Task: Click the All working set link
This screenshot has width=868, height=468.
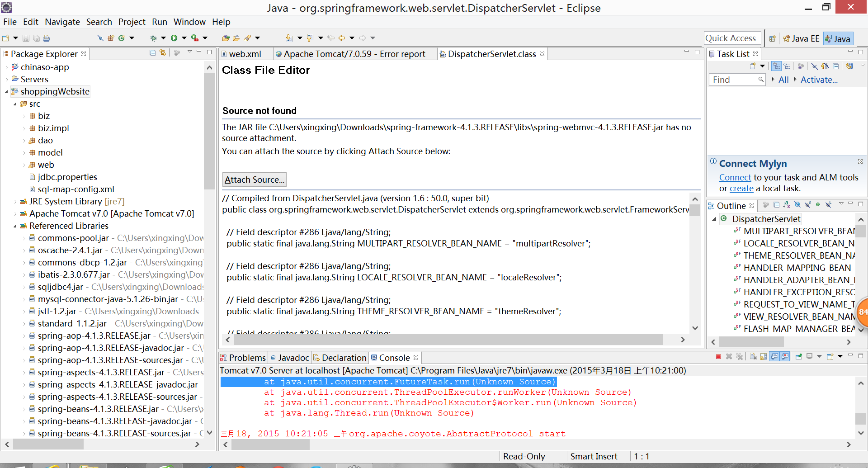Action: click(783, 80)
